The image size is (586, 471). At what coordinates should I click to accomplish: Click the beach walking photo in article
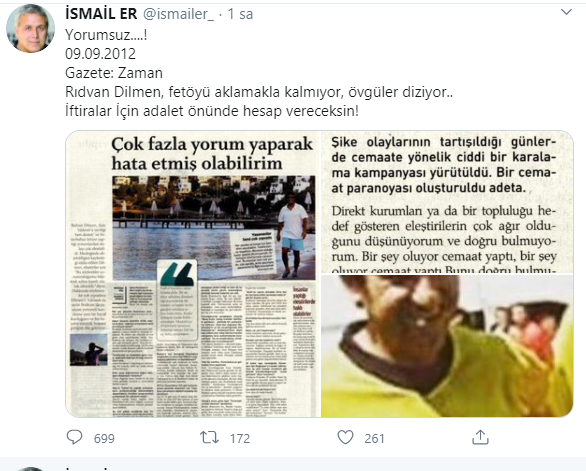point(214,228)
